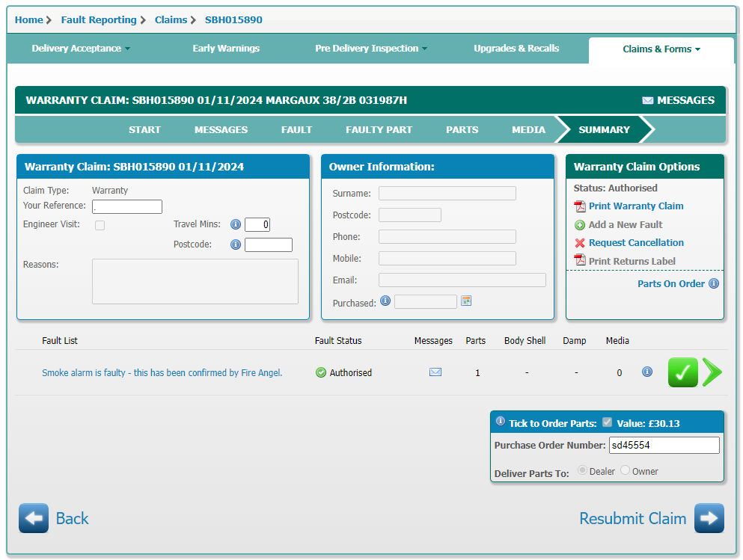Go to the FAULTY PART step
This screenshot has width=743, height=560.
379,129
